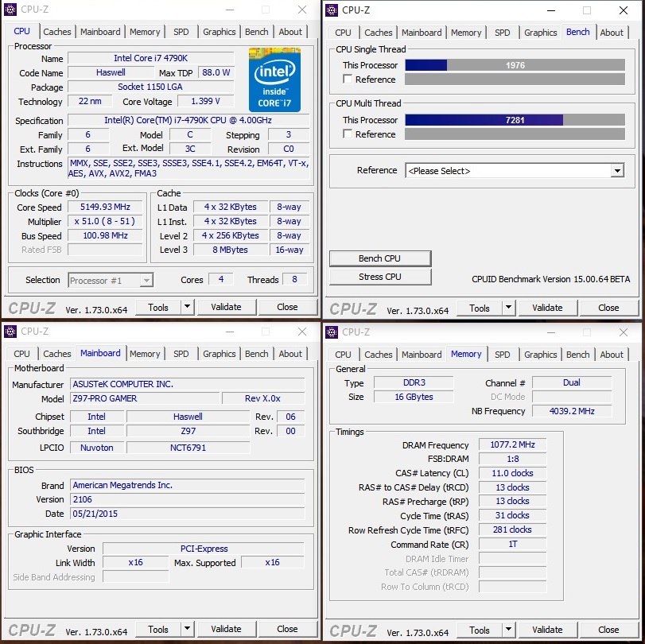Viewport: 645px width, 644px height.
Task: Open Tools dropdown arrow in the Memory window
Action: [508, 629]
